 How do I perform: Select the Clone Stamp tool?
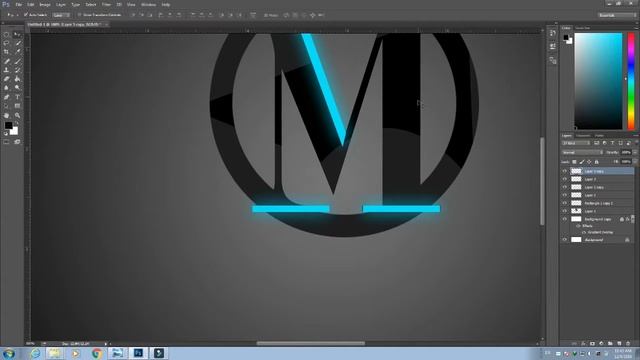click(7, 70)
